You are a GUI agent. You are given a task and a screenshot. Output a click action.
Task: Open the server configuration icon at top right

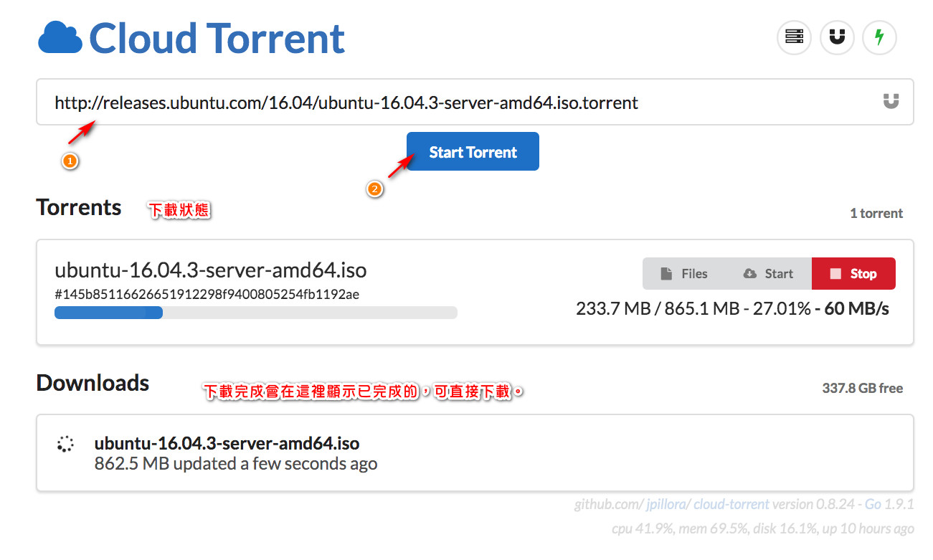[794, 37]
